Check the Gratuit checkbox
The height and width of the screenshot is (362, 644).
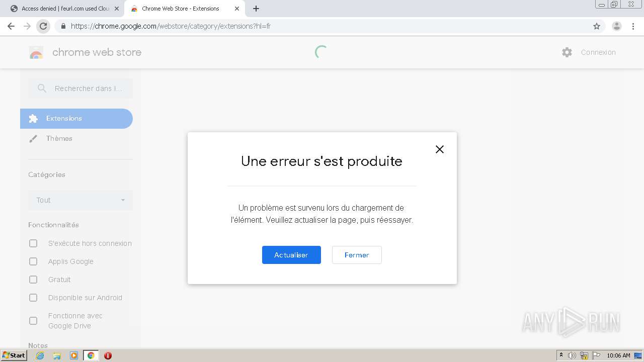point(33,280)
